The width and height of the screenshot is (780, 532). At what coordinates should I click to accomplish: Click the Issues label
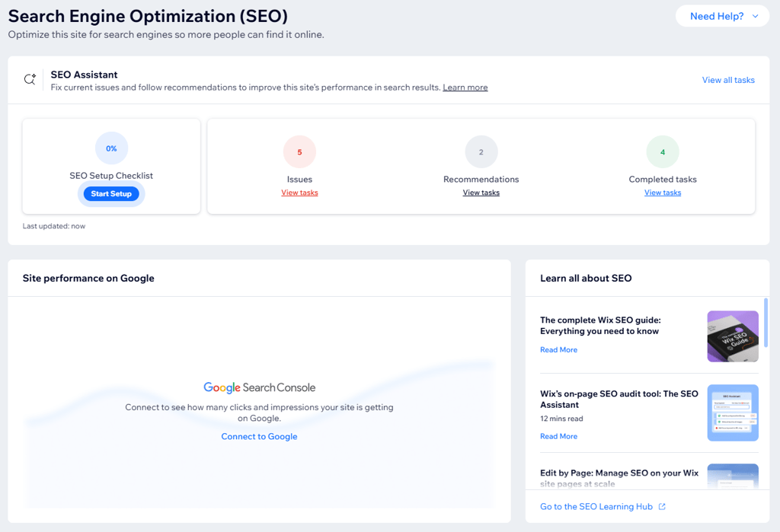299,180
